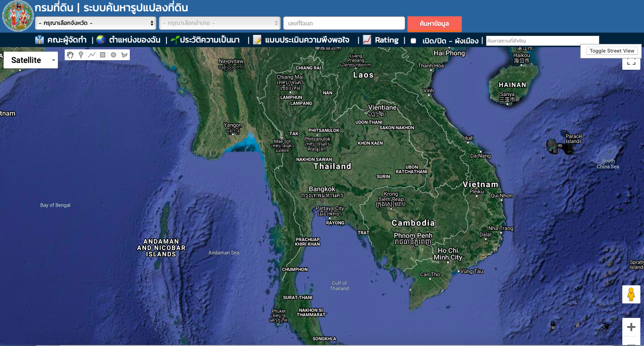Click the เลขที่โฉนด deed number field
This screenshot has height=346, width=644.
tap(344, 23)
